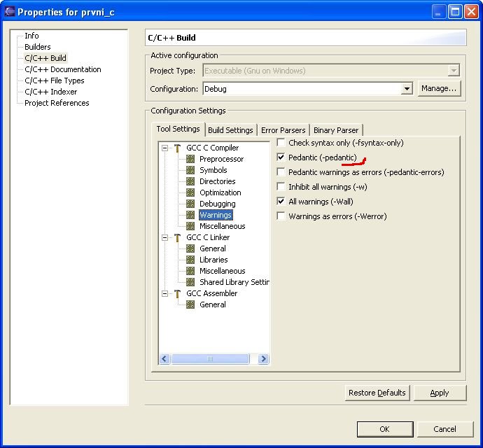Select the Debugging settings icon

click(190, 204)
